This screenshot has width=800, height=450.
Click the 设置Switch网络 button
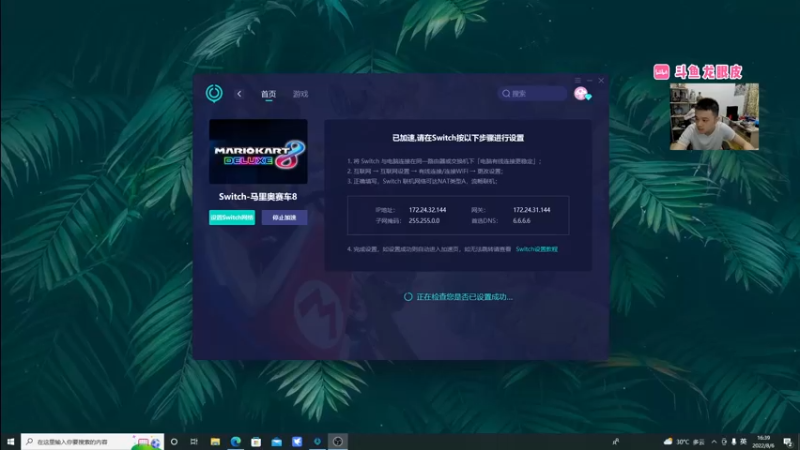pos(232,217)
